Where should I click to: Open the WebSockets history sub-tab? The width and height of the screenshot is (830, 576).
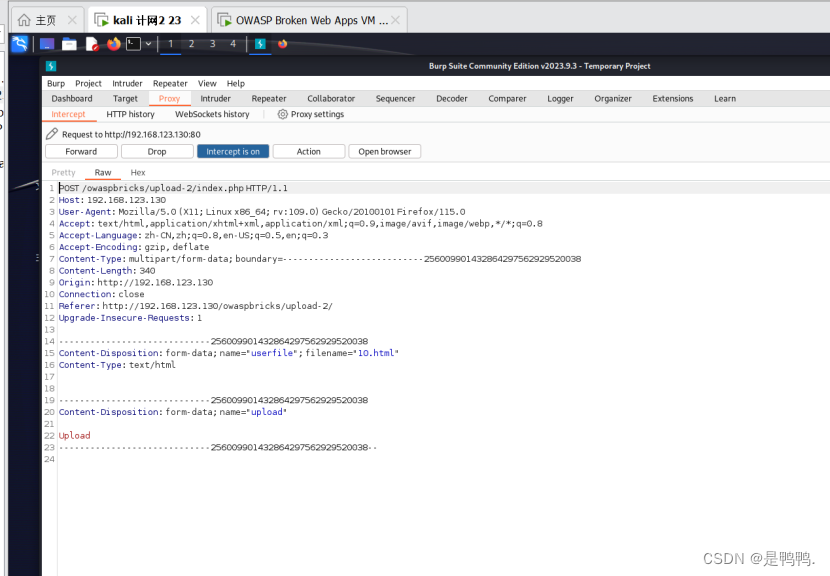click(x=212, y=114)
